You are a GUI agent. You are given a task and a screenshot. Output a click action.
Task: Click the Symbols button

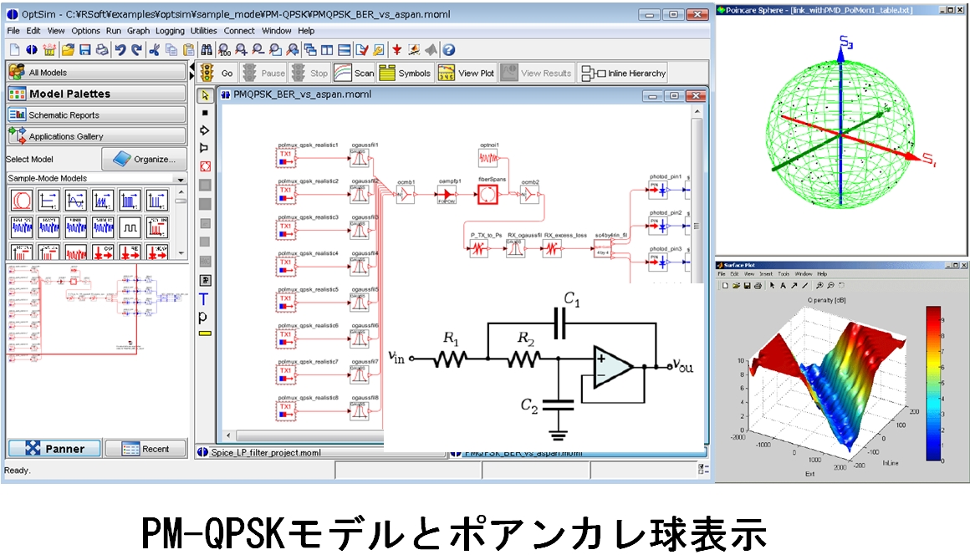(405, 73)
